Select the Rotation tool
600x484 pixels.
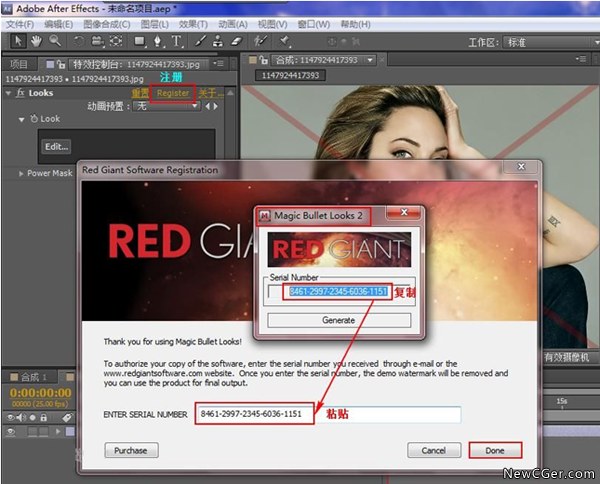pos(78,41)
